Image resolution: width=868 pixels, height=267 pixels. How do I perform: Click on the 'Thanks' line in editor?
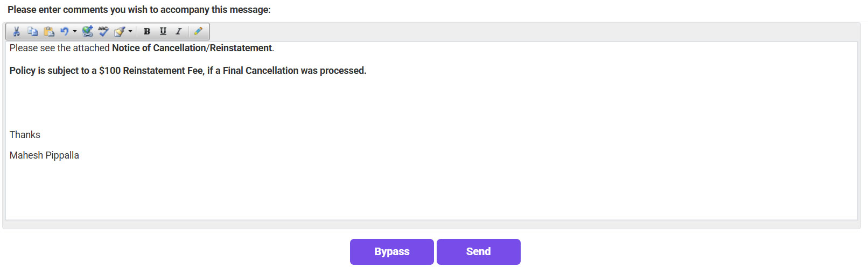pos(25,135)
